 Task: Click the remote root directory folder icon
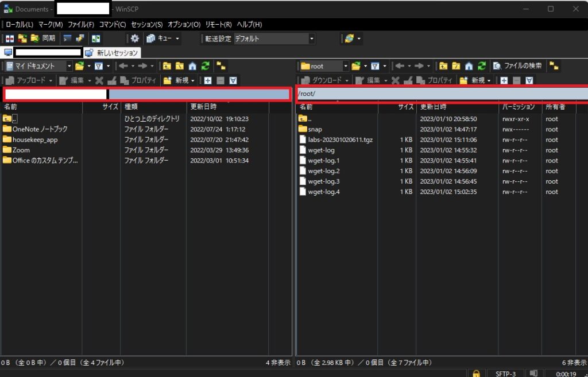tap(457, 66)
